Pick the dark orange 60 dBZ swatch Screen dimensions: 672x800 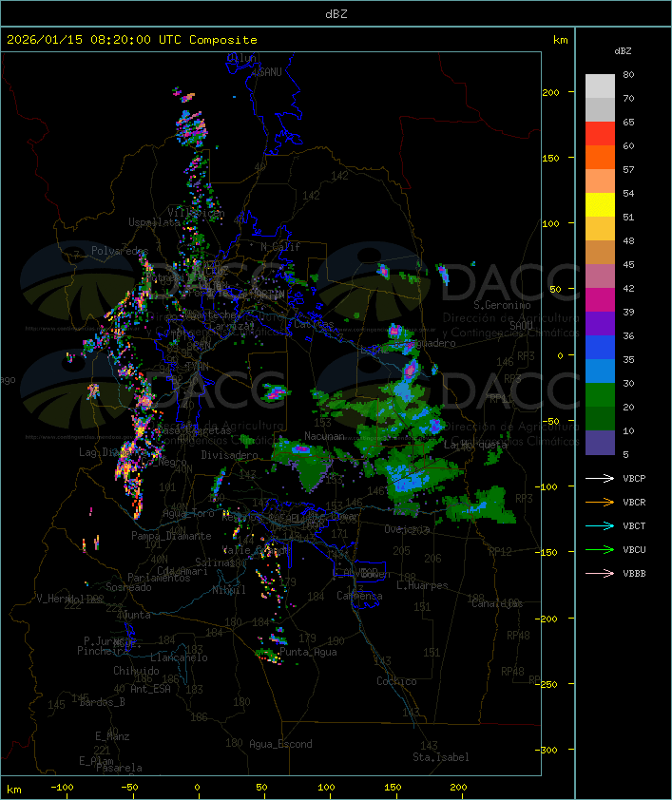point(600,157)
